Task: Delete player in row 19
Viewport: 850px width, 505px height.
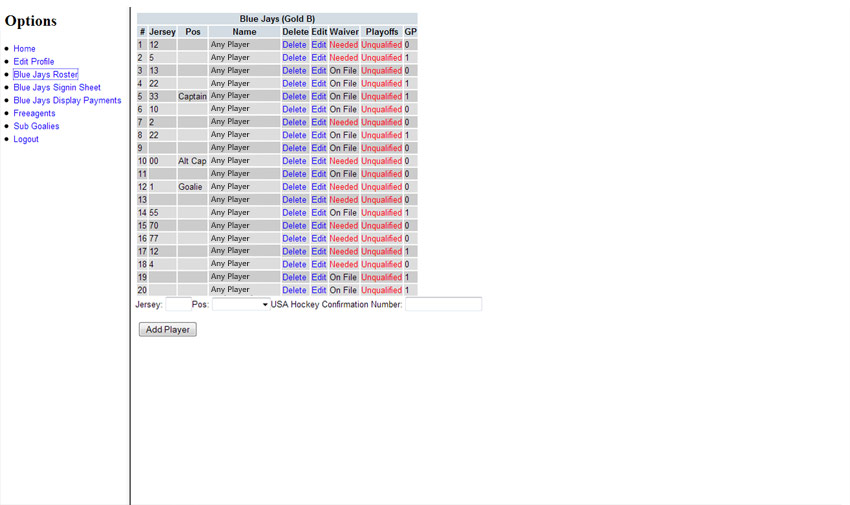Action: point(294,277)
